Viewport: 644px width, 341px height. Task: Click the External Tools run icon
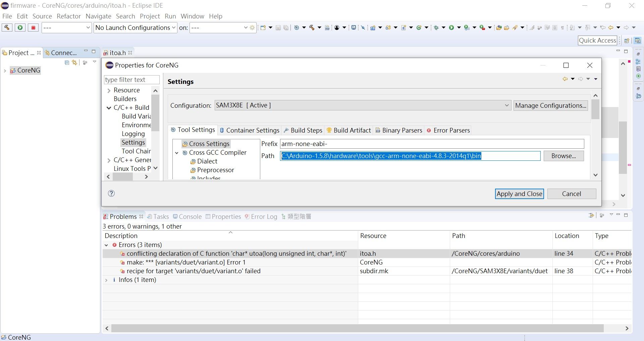pos(482,28)
